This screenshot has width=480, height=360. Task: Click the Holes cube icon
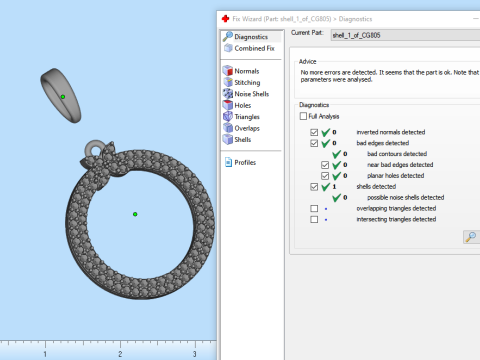228,105
